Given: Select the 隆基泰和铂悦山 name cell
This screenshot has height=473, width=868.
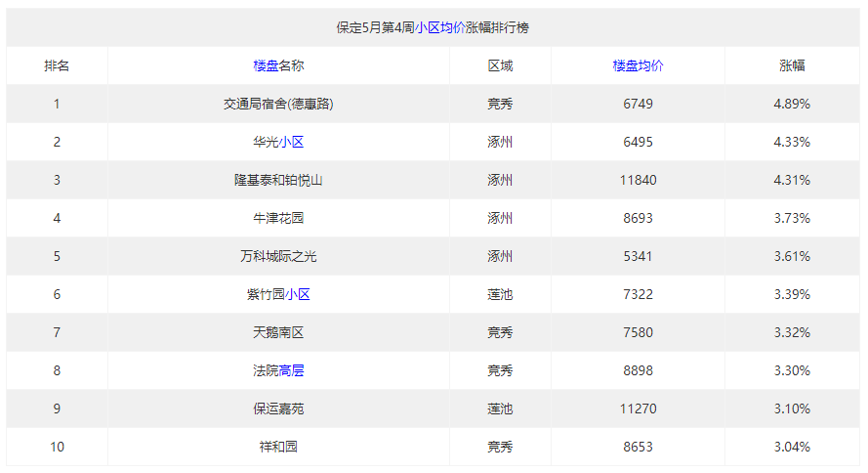Looking at the screenshot, I should 278,180.
